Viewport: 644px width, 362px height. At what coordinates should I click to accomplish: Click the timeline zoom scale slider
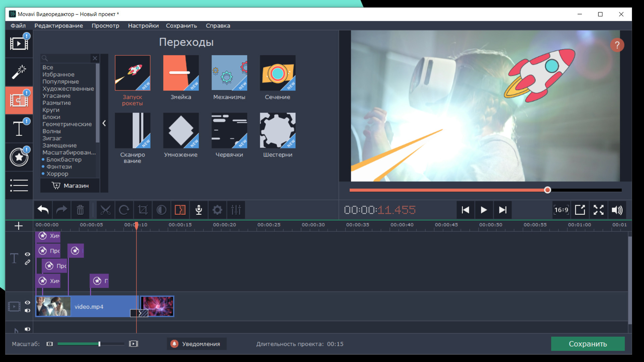click(x=99, y=344)
